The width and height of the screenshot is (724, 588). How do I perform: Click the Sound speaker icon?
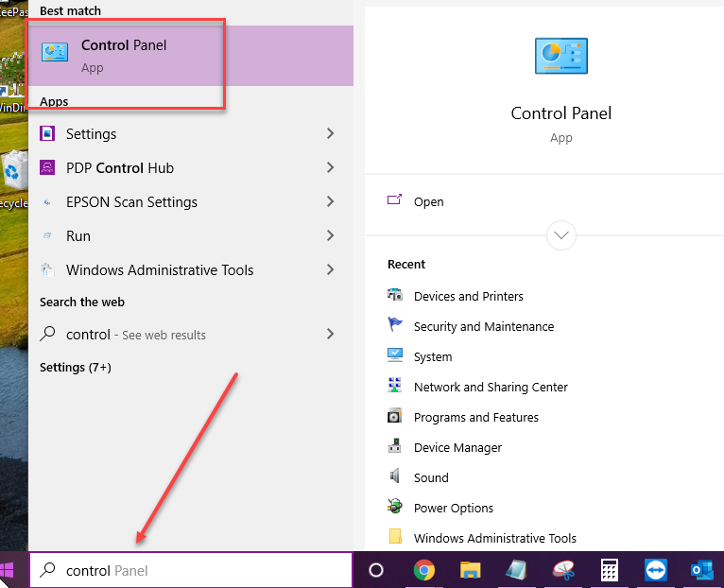pyautogui.click(x=395, y=476)
